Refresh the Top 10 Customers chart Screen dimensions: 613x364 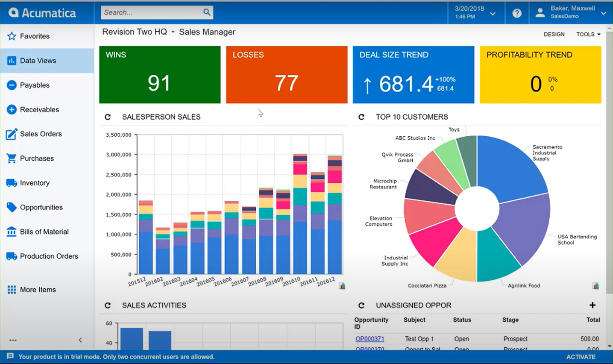[x=361, y=116]
